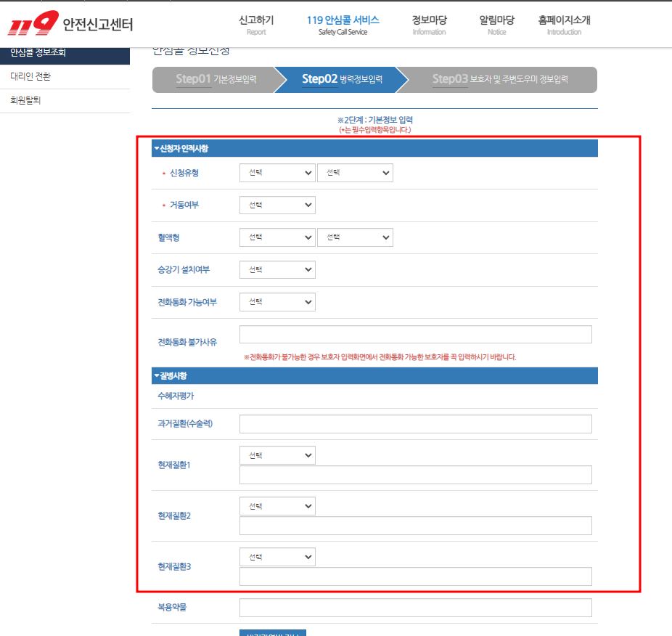Viewport: 672px width, 636px height.
Task: Open the 전화통화 가능여부 dropdown
Action: coord(277,302)
